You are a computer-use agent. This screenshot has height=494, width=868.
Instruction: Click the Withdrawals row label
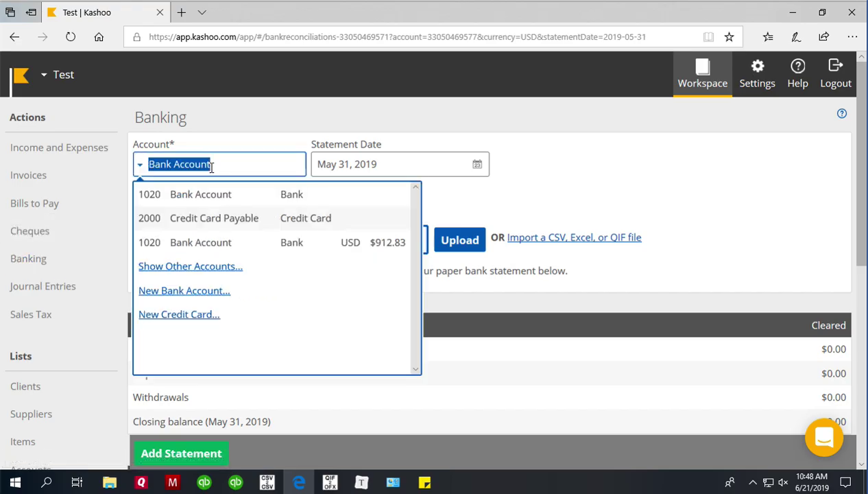pos(160,397)
